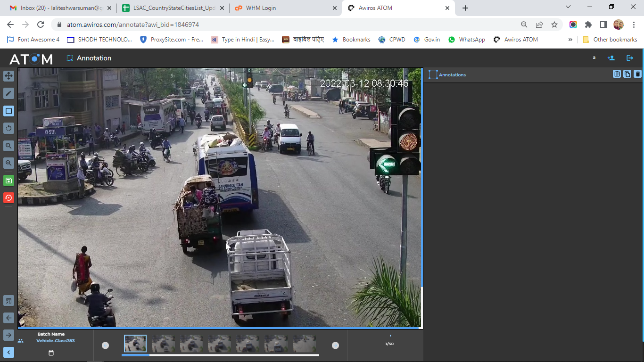The width and height of the screenshot is (644, 362).
Task: Select the move/pan tool
Action: (8, 76)
